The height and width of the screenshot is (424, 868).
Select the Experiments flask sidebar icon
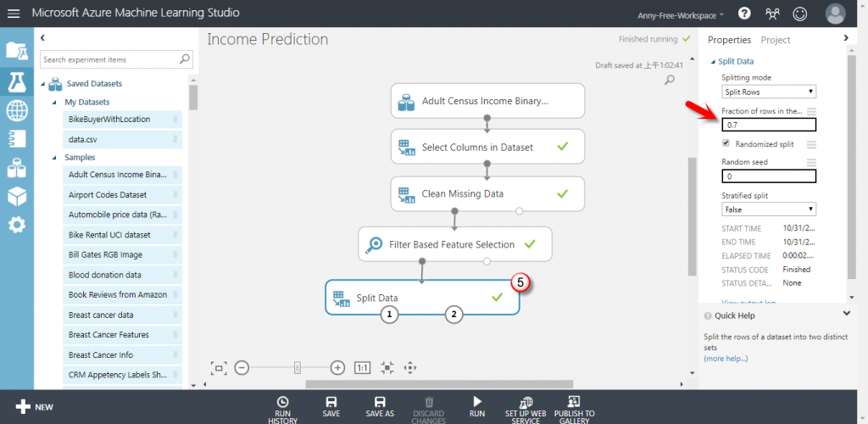tap(17, 82)
